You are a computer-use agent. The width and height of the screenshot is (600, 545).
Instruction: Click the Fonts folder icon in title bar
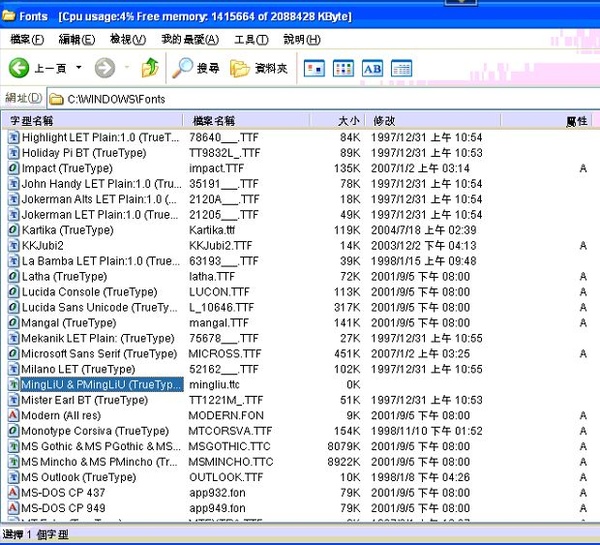[8, 16]
